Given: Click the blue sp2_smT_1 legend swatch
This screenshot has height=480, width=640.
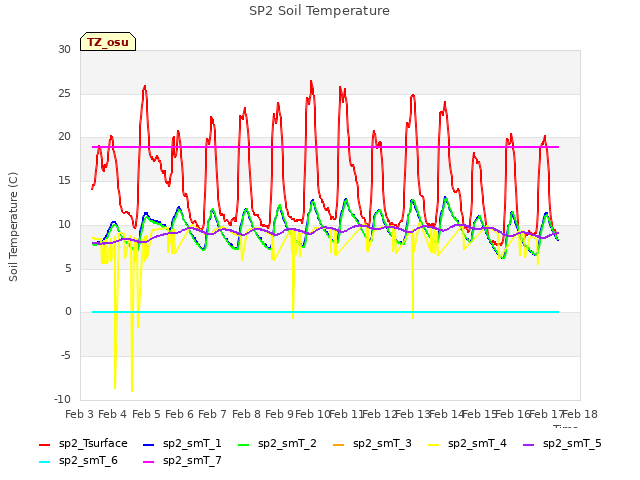Looking at the screenshot, I should (x=149, y=444).
